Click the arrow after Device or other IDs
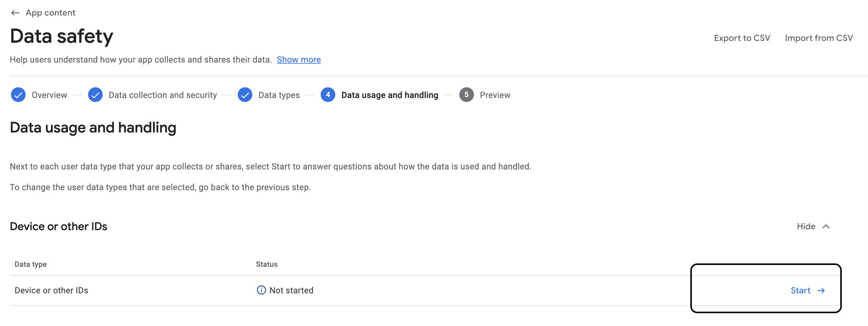The width and height of the screenshot is (868, 326). click(x=199, y=290)
